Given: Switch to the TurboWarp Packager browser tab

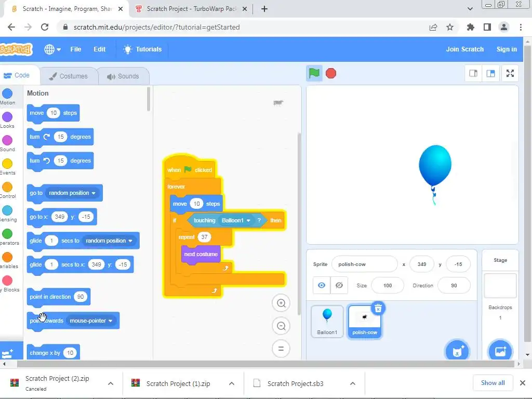Looking at the screenshot, I should pyautogui.click(x=191, y=9).
